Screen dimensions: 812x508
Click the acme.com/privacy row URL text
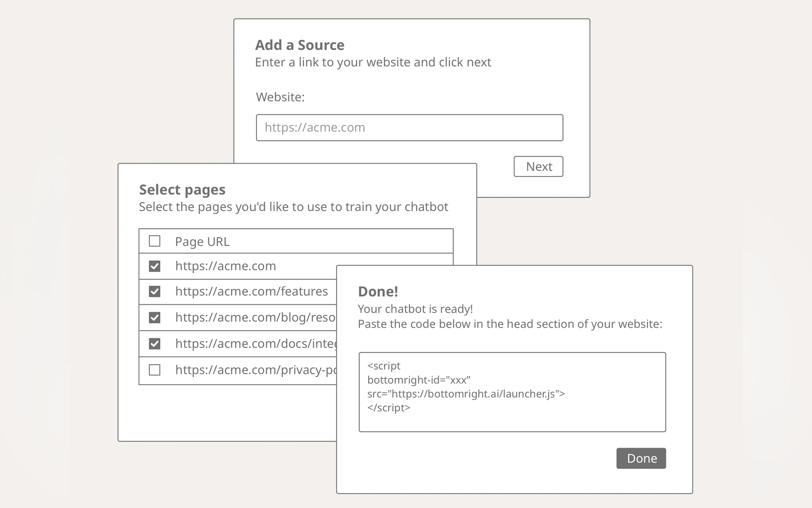point(255,370)
